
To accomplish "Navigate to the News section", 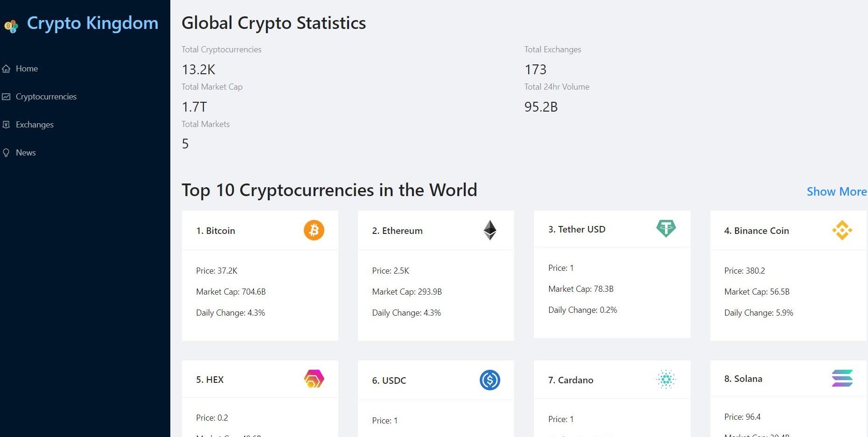I will click(x=26, y=153).
